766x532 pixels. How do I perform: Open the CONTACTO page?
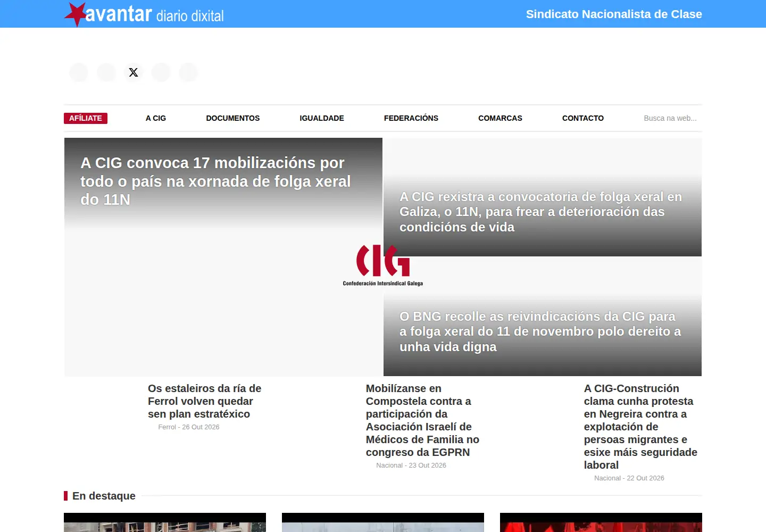tap(583, 118)
